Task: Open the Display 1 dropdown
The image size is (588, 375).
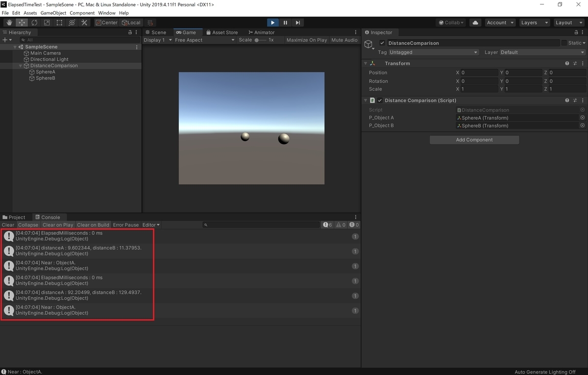Action: [158, 40]
